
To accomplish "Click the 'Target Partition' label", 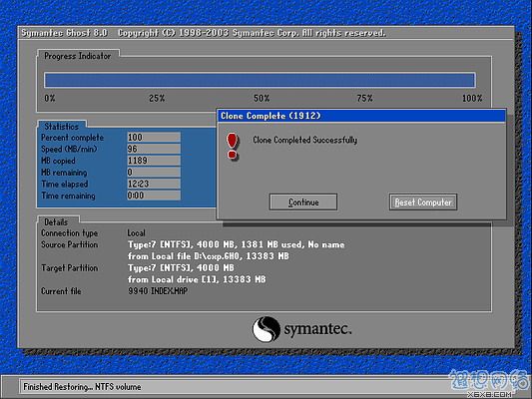I will click(69, 268).
